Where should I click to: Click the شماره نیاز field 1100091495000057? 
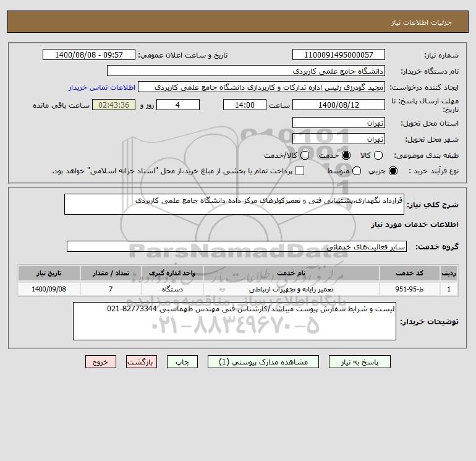pos(339,54)
